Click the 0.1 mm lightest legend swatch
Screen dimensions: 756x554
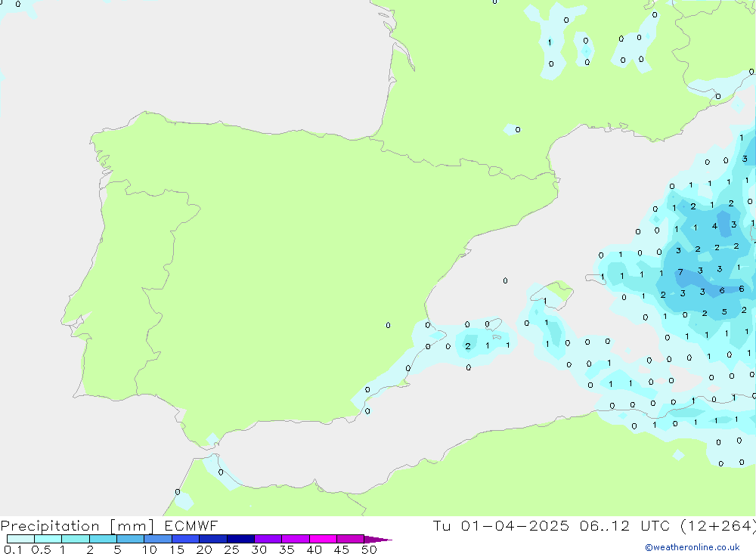point(20,539)
